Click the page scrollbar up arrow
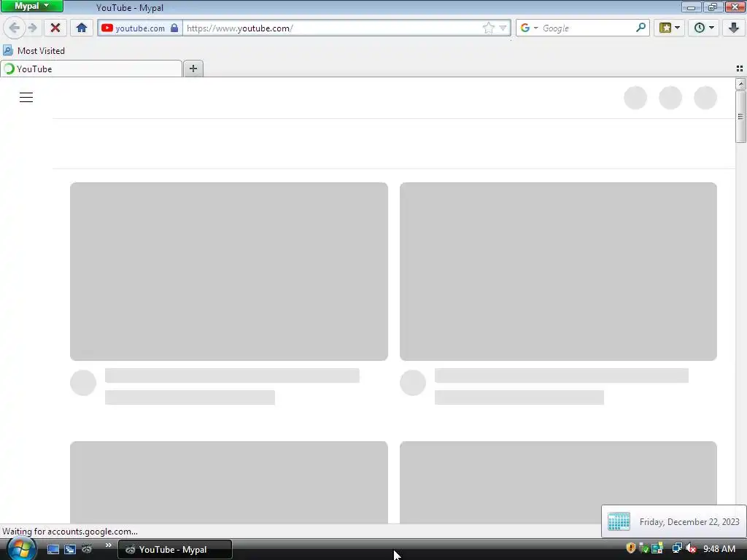The image size is (747, 560). (x=740, y=84)
